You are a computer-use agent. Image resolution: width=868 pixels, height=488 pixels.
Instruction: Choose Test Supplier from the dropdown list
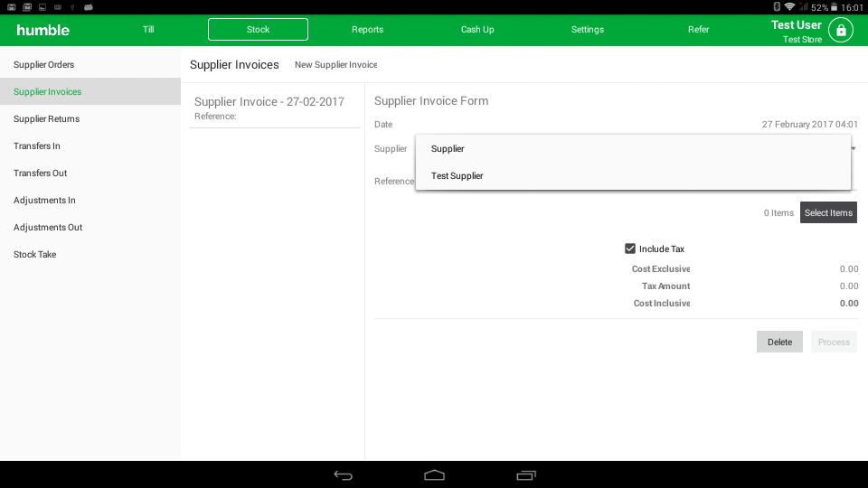pos(633,175)
